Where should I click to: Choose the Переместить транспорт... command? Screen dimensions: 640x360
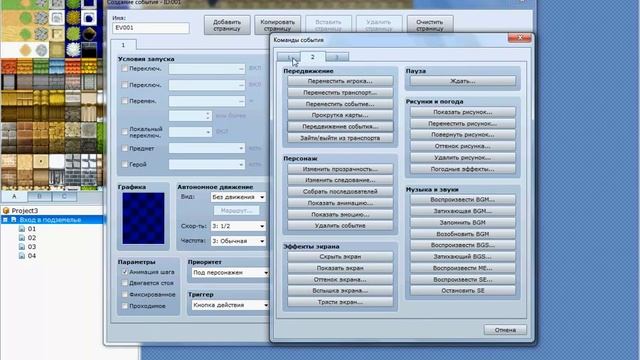point(340,93)
